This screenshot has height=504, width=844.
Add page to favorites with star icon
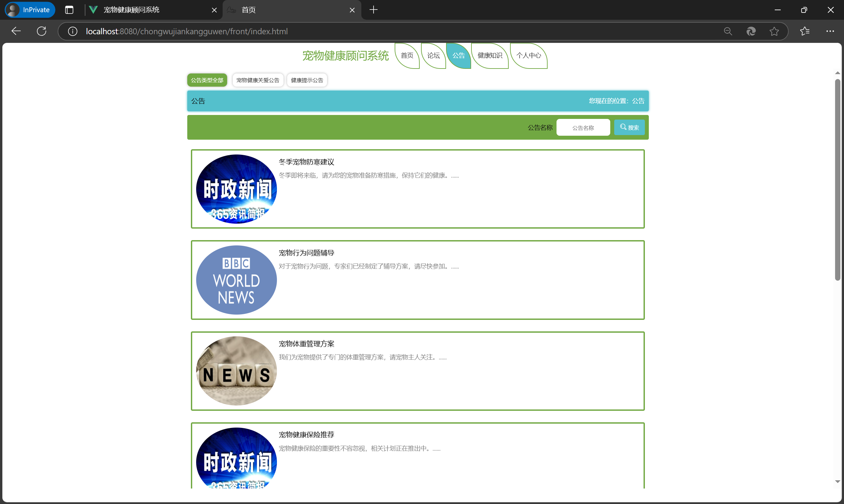(774, 31)
